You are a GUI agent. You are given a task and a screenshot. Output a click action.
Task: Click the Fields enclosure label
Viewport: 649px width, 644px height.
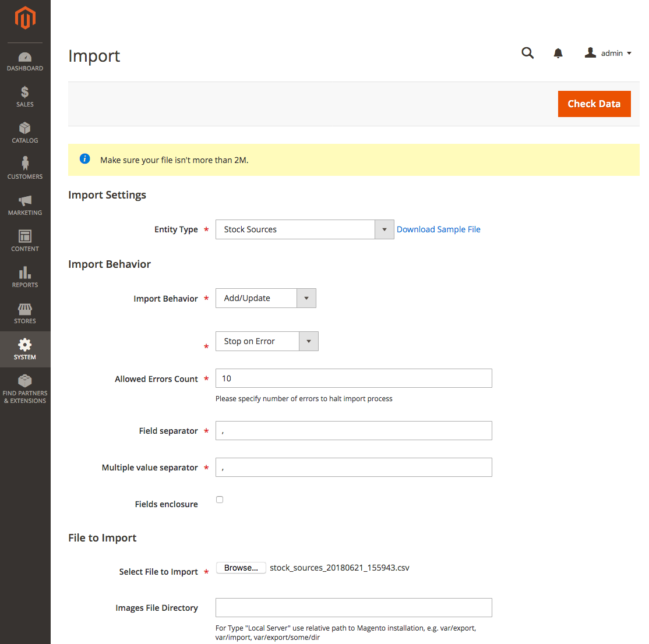167,504
